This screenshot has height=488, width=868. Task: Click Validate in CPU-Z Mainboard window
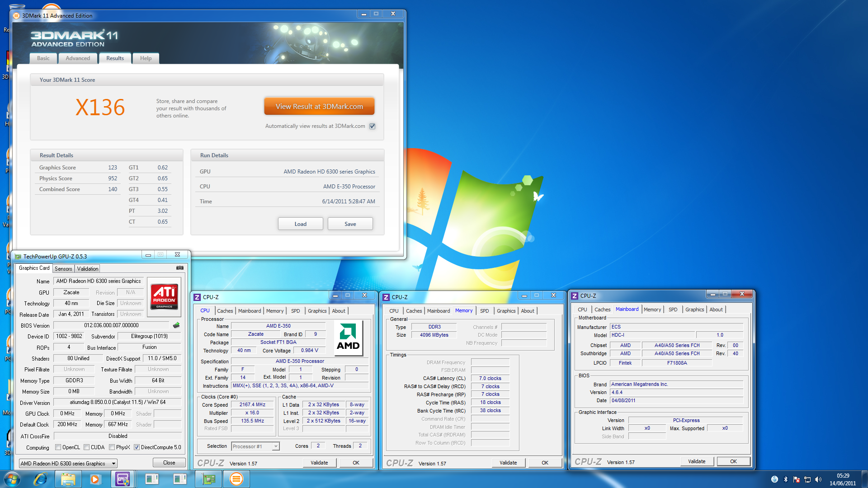pos(697,461)
